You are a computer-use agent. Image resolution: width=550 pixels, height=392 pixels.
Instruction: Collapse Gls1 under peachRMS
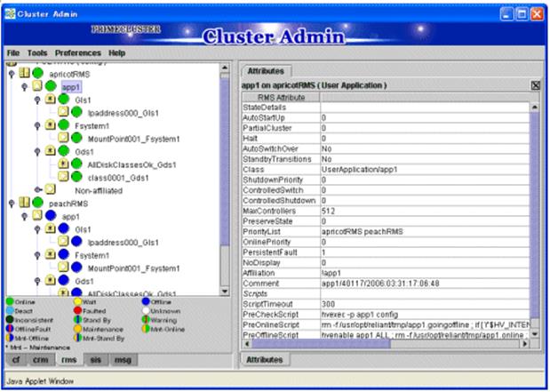(x=37, y=229)
